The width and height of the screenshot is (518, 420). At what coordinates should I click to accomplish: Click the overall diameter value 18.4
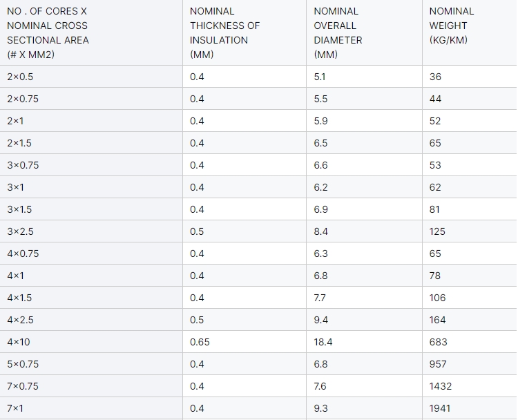tap(323, 342)
